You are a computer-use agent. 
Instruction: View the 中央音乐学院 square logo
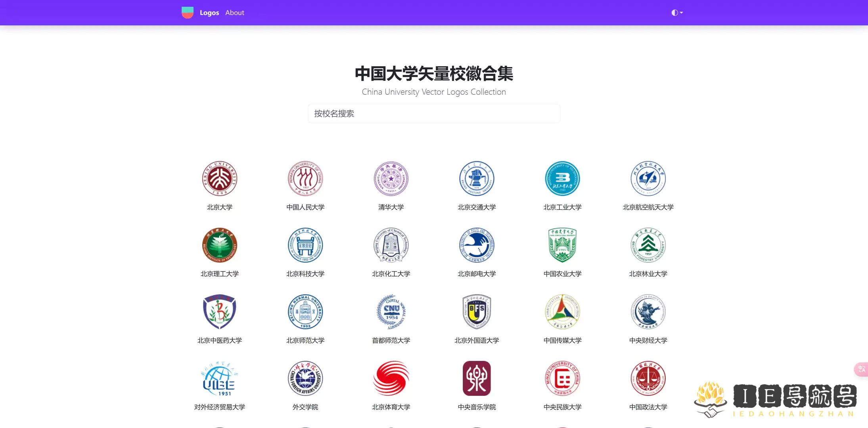477,378
